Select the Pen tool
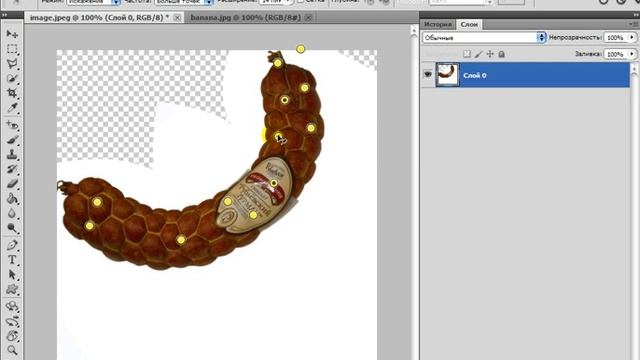 (x=12, y=245)
